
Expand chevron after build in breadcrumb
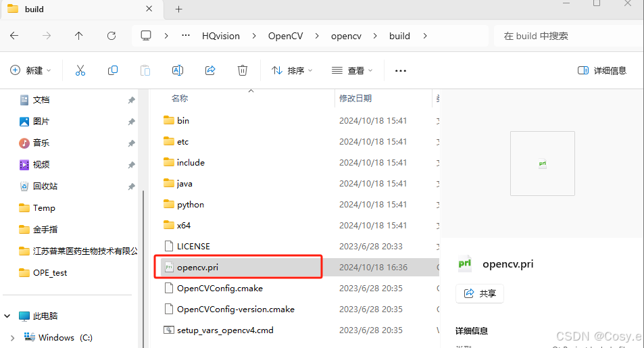425,36
